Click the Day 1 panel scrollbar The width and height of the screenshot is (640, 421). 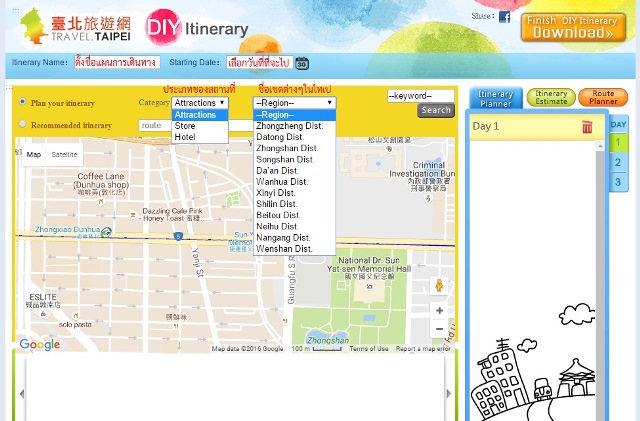pos(600,282)
